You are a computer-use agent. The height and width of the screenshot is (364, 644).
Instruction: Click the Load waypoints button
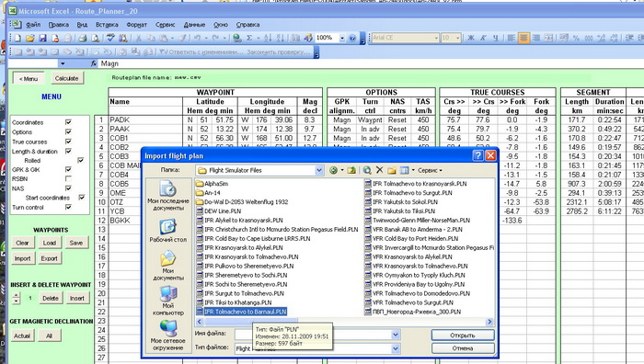(x=50, y=243)
